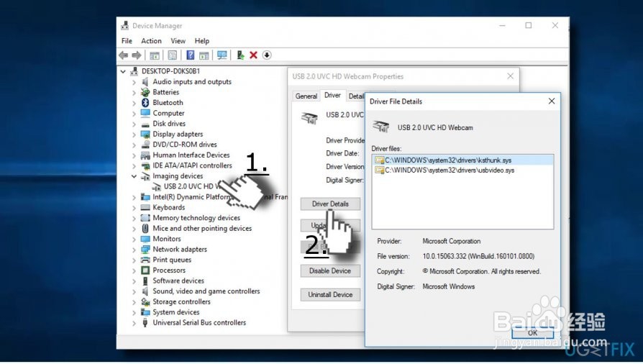The width and height of the screenshot is (643, 364).
Task: Click the ksthunk.sys driver file icon
Action: coord(379,160)
